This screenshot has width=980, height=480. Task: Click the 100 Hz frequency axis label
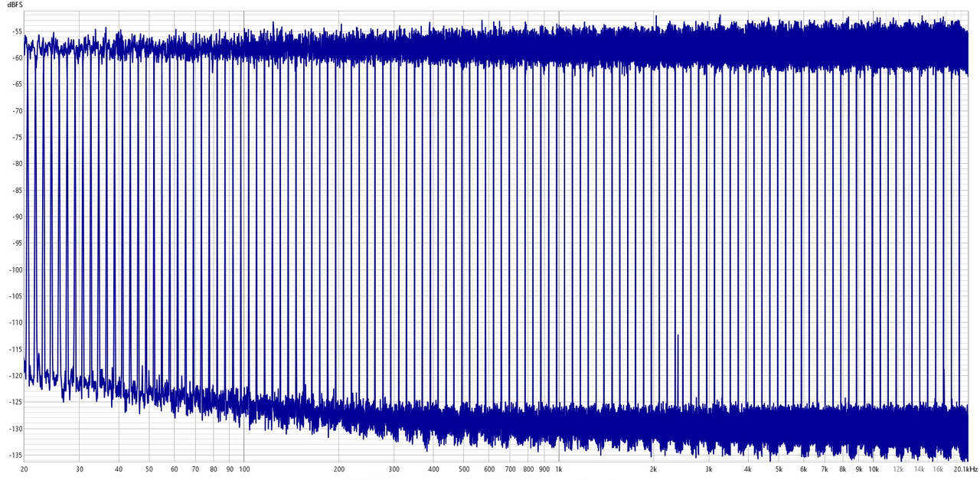coord(244,469)
